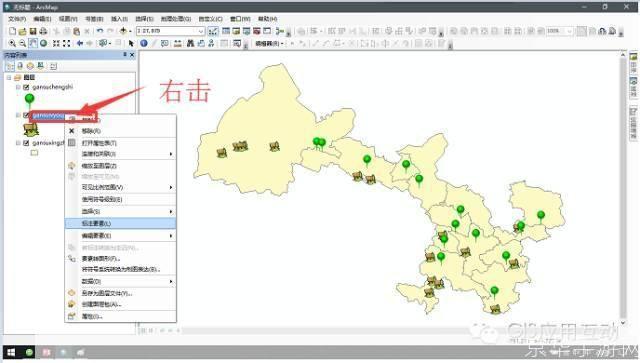Click green round icon on taskbar
Screen dimensions: 640x363
click(29, 352)
